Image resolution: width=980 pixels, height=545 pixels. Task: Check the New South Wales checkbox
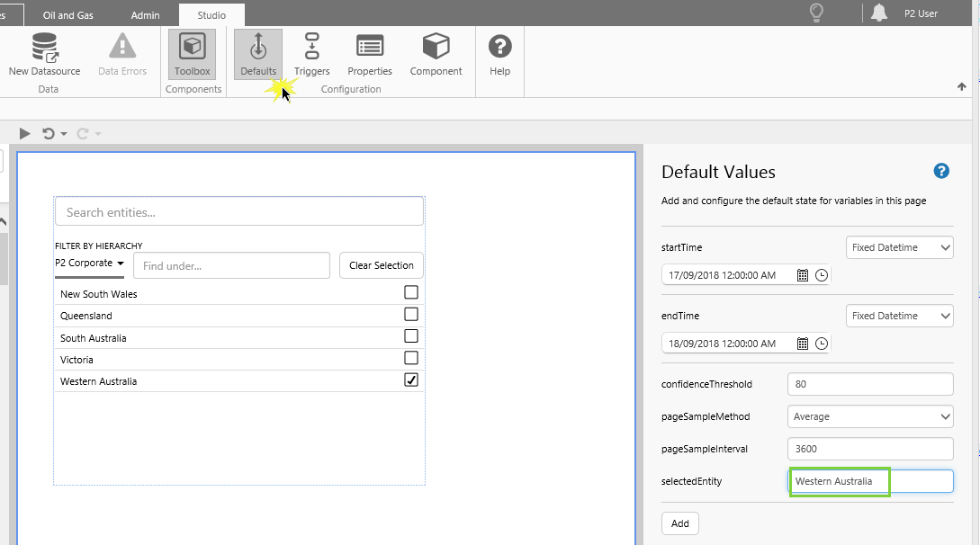[x=411, y=292]
